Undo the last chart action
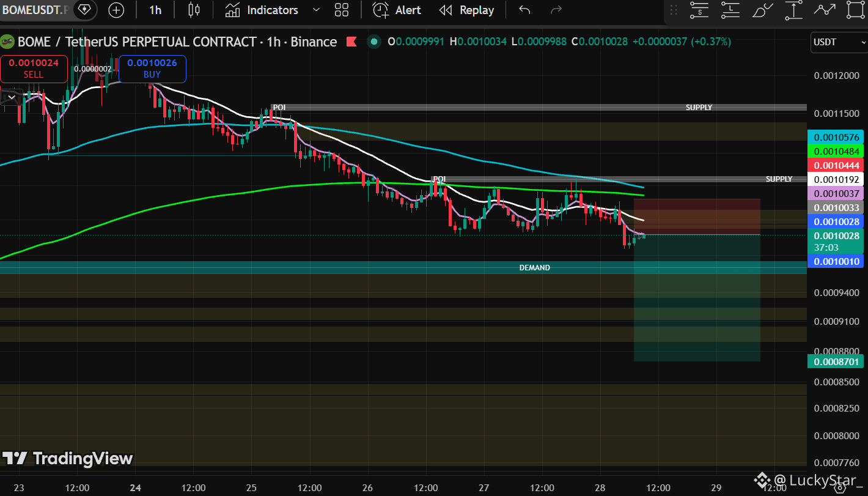The image size is (868, 496). (524, 10)
